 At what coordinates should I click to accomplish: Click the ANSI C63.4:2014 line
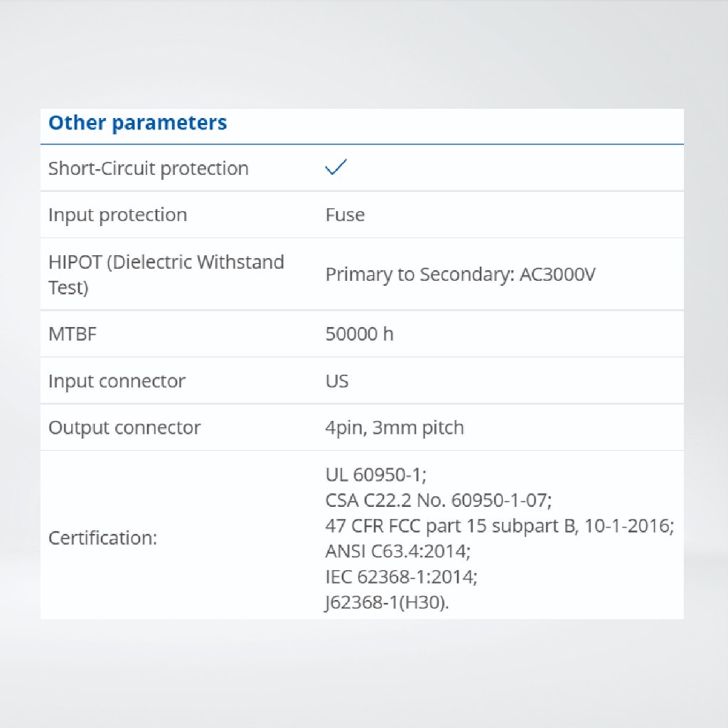click(x=398, y=552)
